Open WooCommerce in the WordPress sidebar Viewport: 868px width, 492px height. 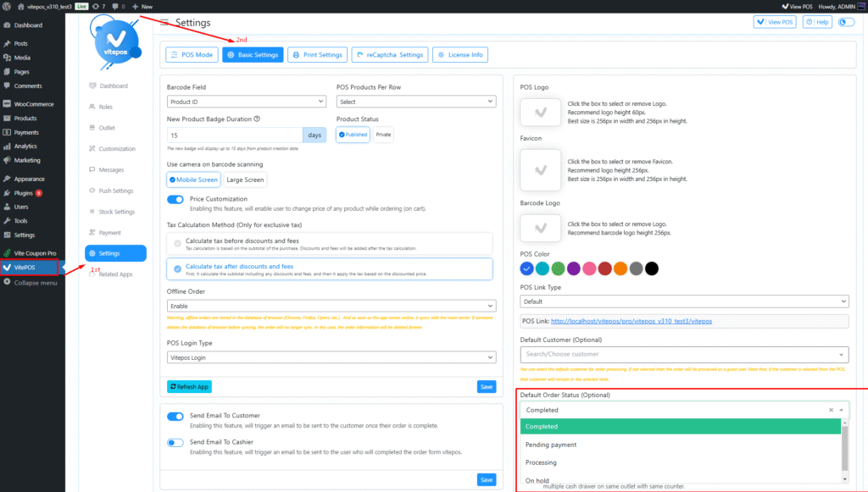click(x=32, y=104)
